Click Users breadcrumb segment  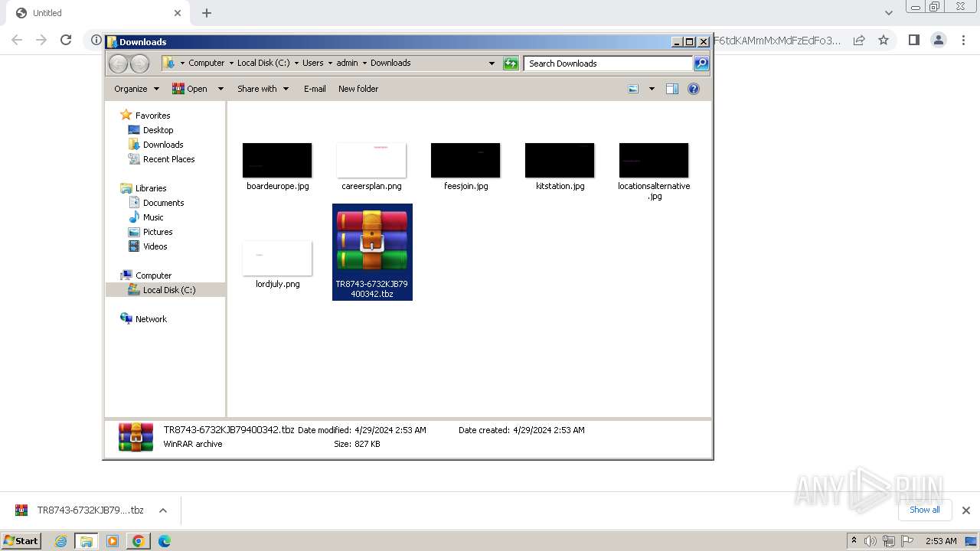tap(312, 64)
